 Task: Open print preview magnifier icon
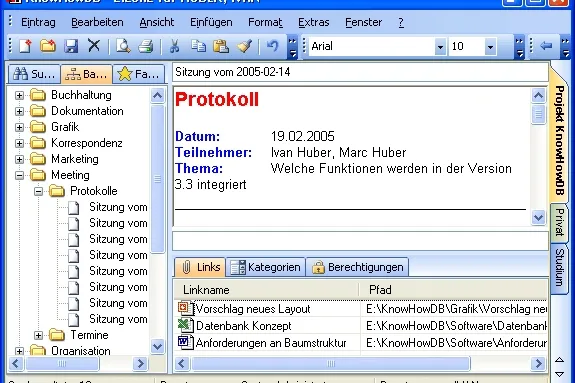click(123, 46)
